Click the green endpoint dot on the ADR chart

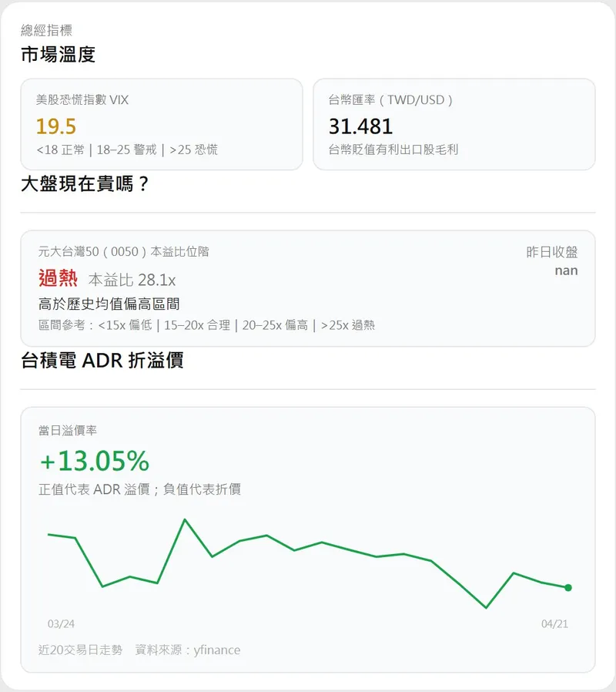(568, 587)
